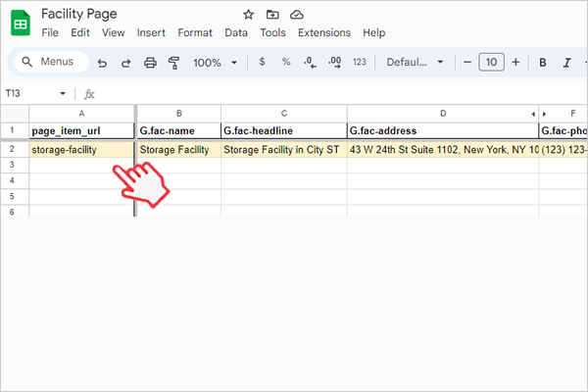The height and width of the screenshot is (392, 588).
Task: Open the Google Sheets home icon
Action: [21, 24]
